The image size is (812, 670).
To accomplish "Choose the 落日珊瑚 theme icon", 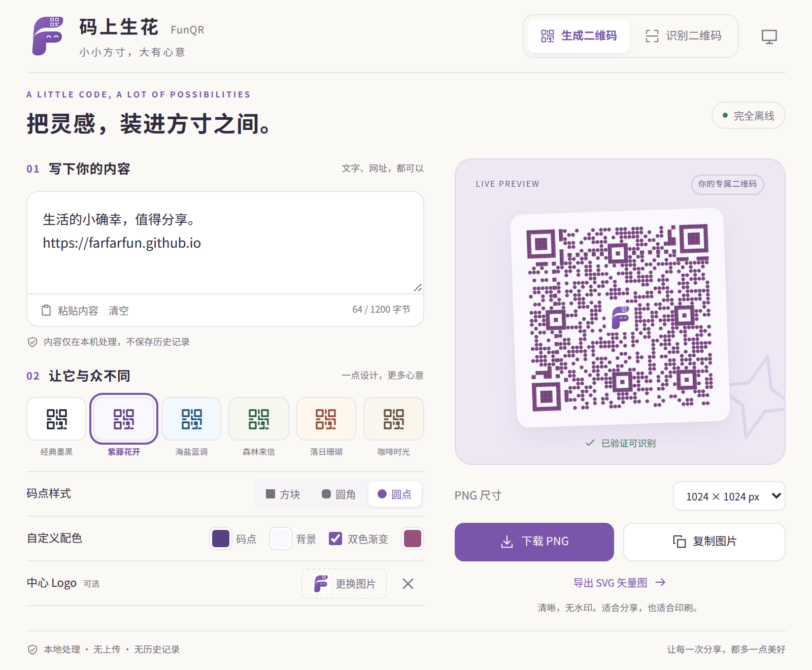I will pos(326,419).
